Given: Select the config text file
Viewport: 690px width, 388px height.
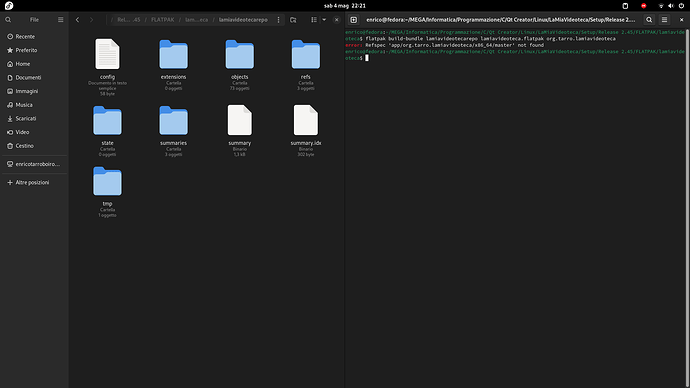Looking at the screenshot, I should [107, 67].
